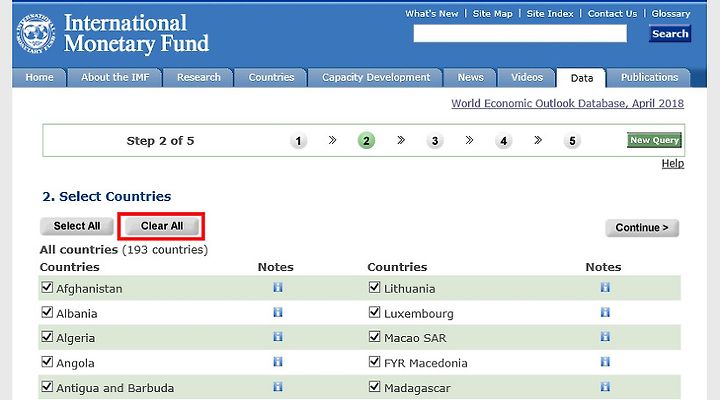
Task: Open notes icon for Algeria
Action: coord(278,337)
